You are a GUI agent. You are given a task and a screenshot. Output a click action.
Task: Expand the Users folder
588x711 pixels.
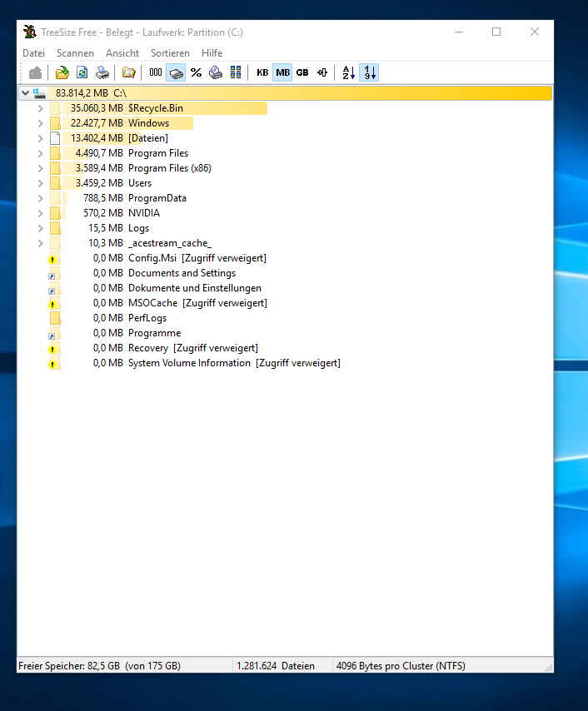click(40, 183)
